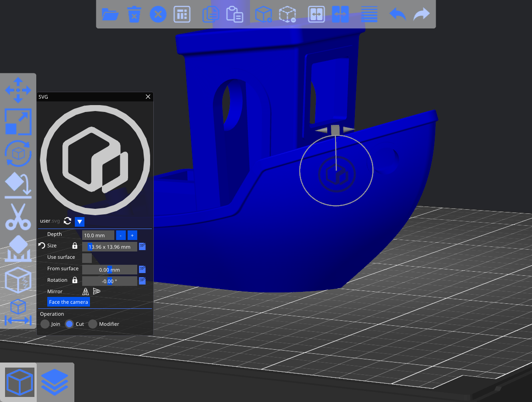Click the Paste icon in the toolbar
The width and height of the screenshot is (532, 402).
(235, 14)
